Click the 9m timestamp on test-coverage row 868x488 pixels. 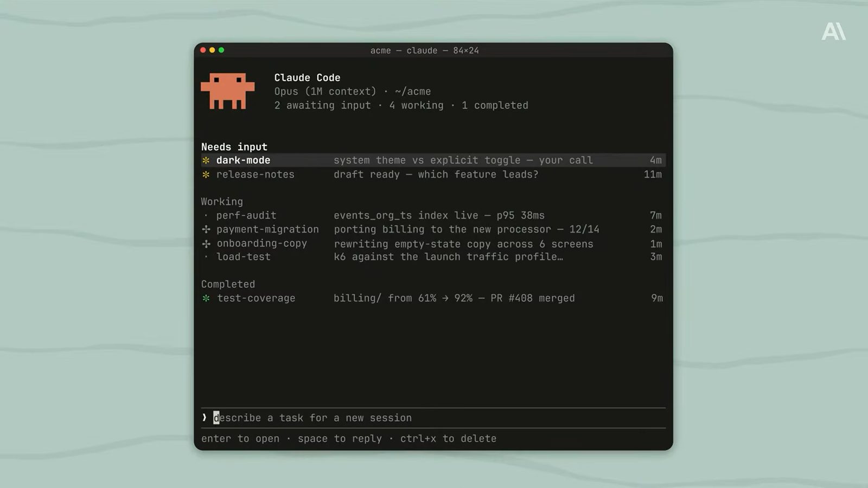(657, 298)
